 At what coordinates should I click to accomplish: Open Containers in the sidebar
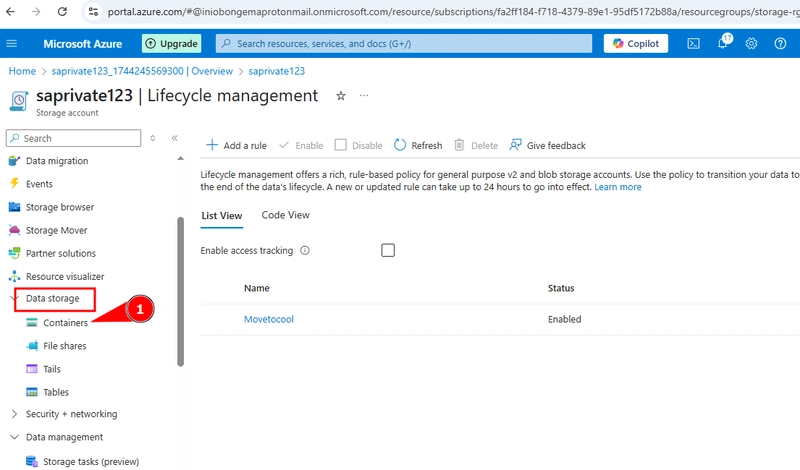click(x=65, y=323)
